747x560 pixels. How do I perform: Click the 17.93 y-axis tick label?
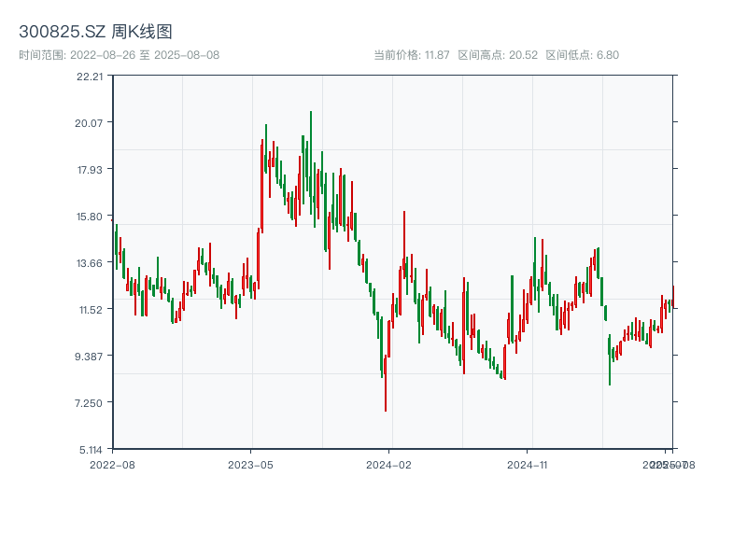[90, 170]
